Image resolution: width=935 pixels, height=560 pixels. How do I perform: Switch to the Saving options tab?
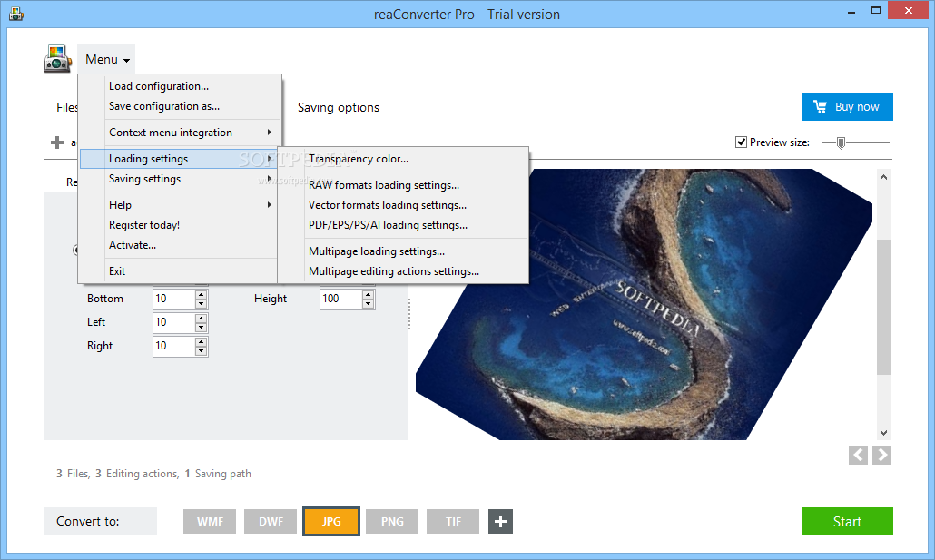338,107
